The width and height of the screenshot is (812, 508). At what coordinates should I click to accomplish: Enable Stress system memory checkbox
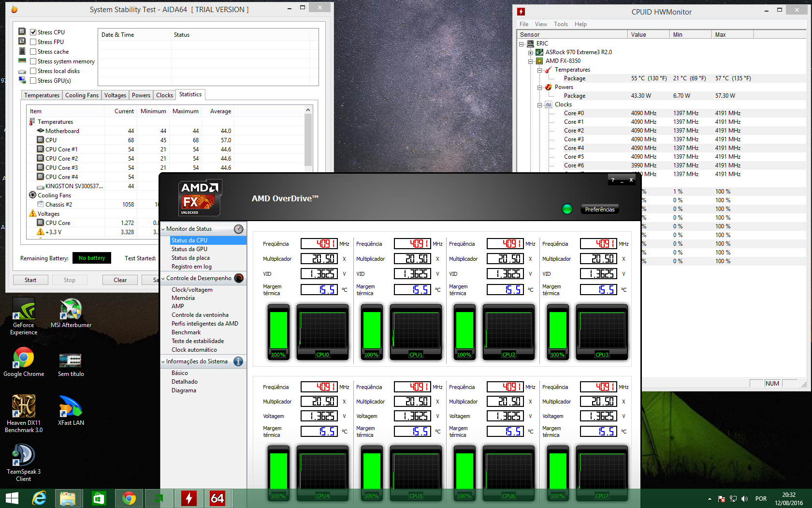click(33, 61)
